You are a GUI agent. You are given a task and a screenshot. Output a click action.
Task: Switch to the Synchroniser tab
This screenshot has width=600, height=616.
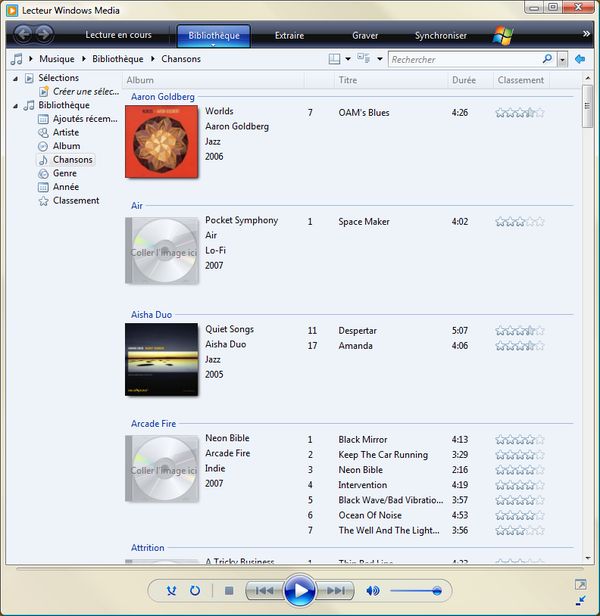(440, 36)
